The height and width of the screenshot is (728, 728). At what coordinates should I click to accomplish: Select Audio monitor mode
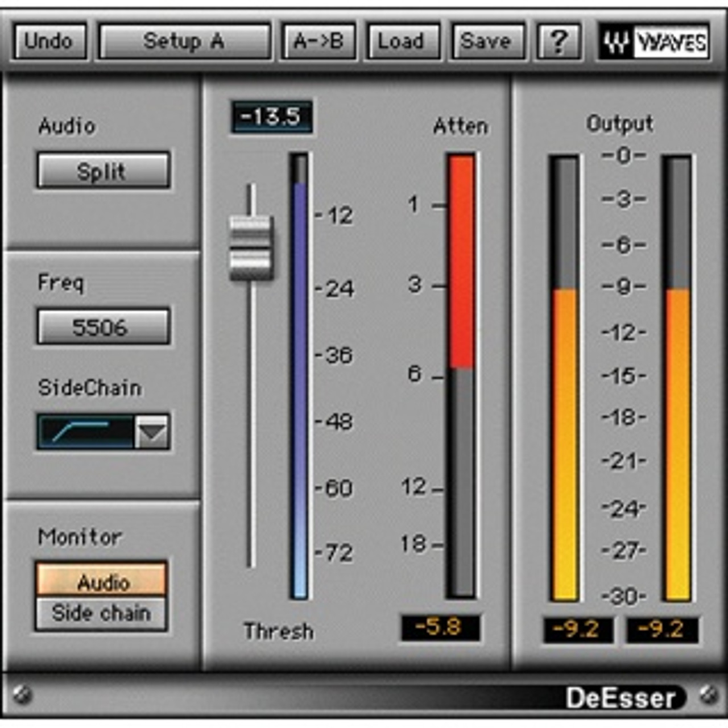[x=102, y=580]
